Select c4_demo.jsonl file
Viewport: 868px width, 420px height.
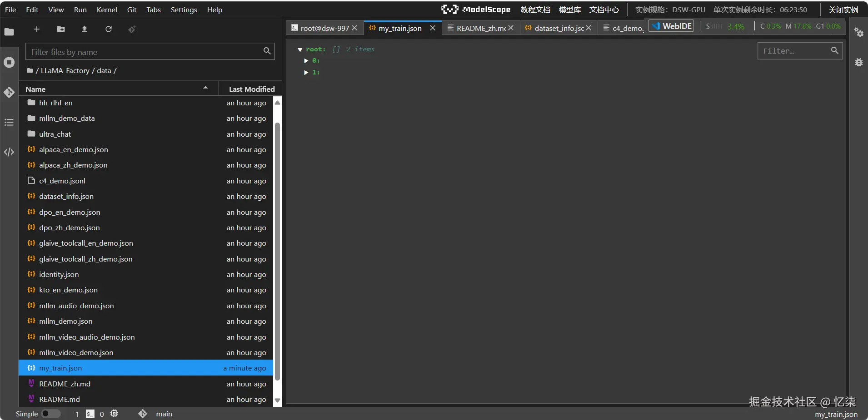point(146,181)
